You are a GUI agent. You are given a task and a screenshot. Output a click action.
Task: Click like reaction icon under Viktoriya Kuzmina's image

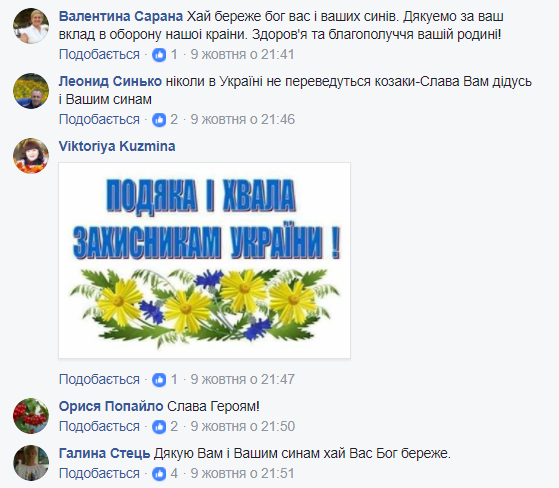coord(159,380)
